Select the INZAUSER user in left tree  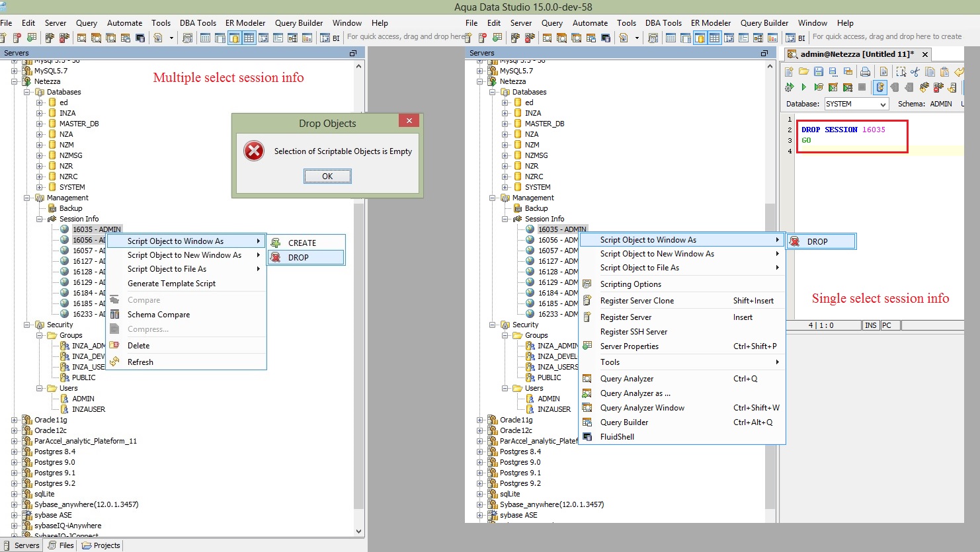(x=89, y=409)
